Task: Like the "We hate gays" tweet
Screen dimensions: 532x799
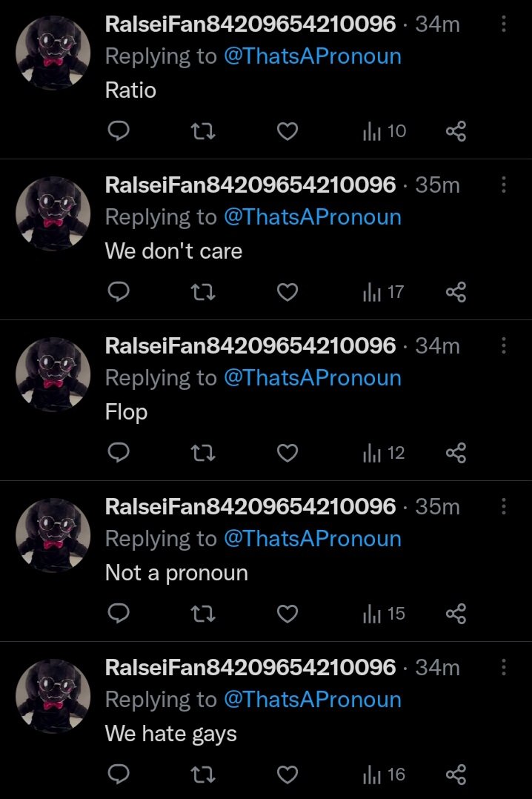Action: 287,775
